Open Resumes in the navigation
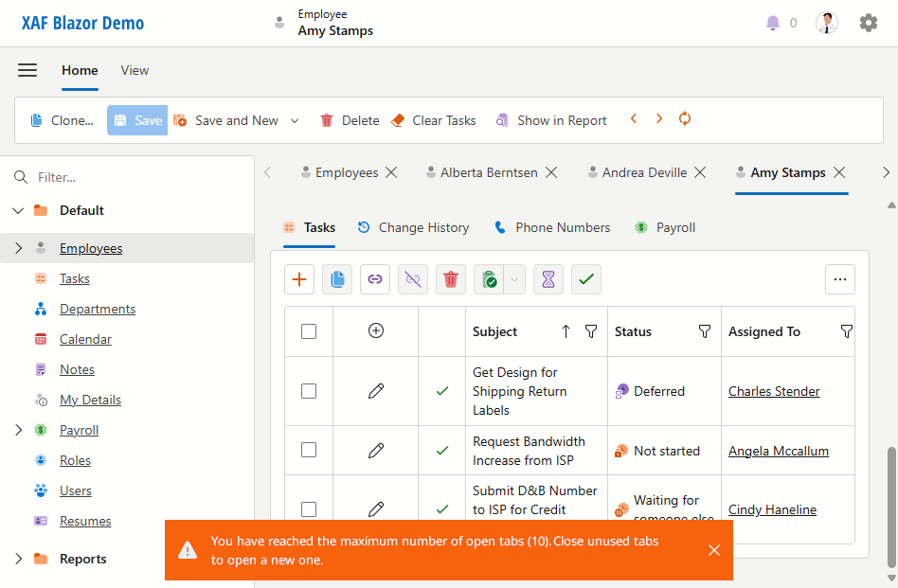This screenshot has height=588, width=898. tap(85, 522)
